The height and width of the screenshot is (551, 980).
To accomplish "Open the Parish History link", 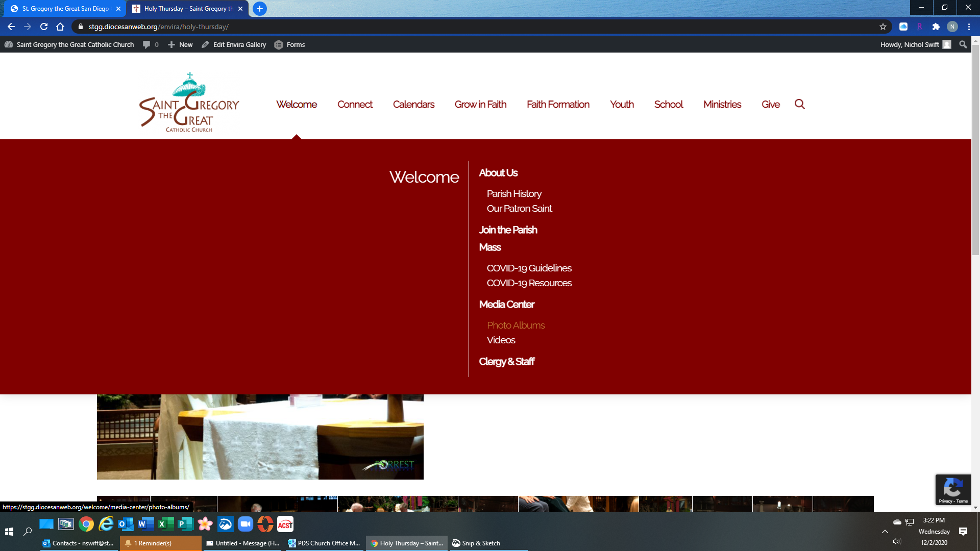I will pos(514,193).
